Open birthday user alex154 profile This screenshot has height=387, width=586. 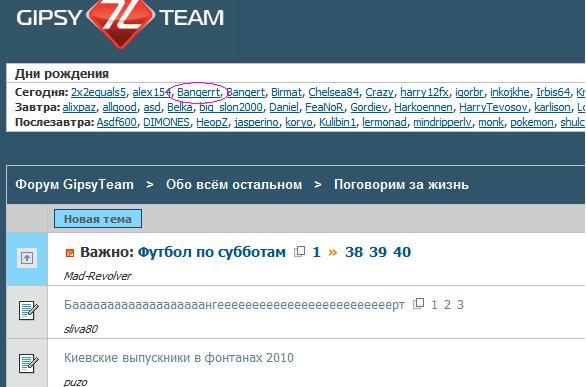tap(151, 92)
